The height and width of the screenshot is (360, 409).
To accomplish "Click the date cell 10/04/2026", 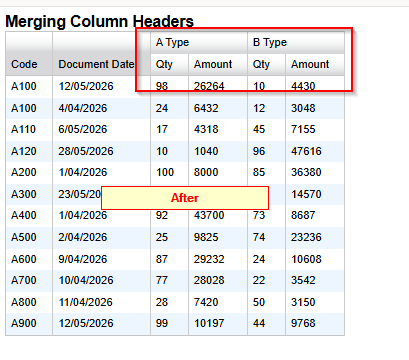I will 101,280.
